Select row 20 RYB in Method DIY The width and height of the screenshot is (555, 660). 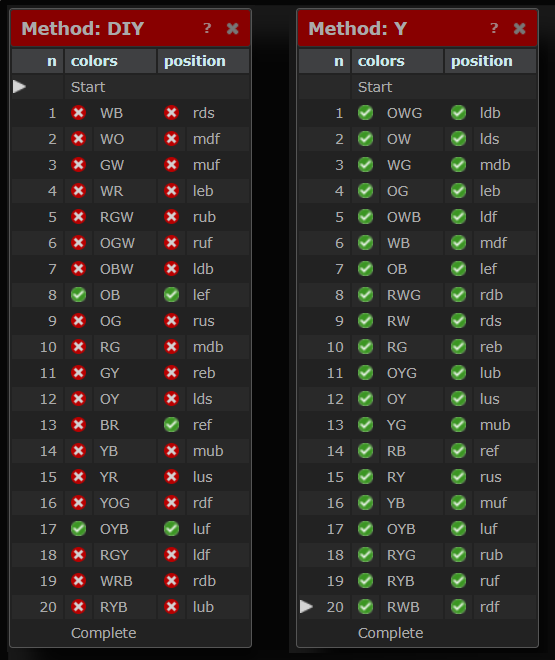130,607
